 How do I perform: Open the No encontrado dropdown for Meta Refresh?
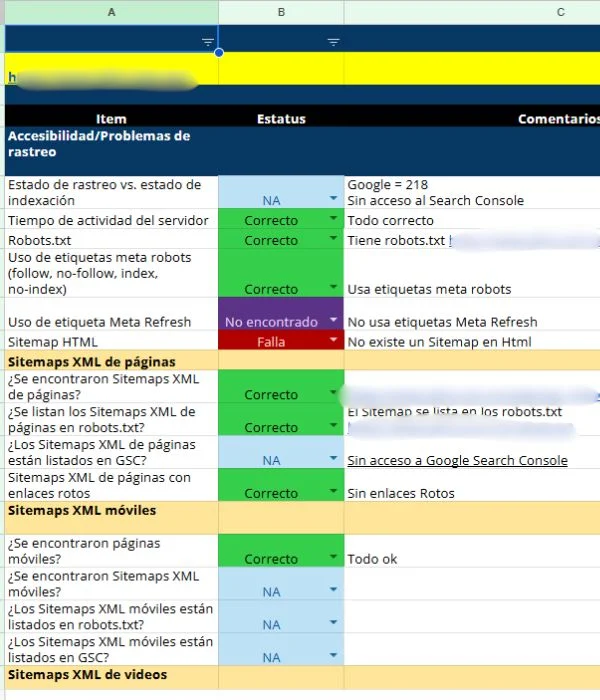click(333, 322)
